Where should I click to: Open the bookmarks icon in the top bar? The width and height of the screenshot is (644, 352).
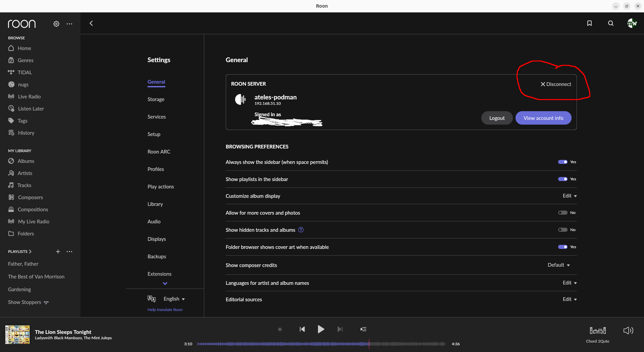[x=589, y=23]
